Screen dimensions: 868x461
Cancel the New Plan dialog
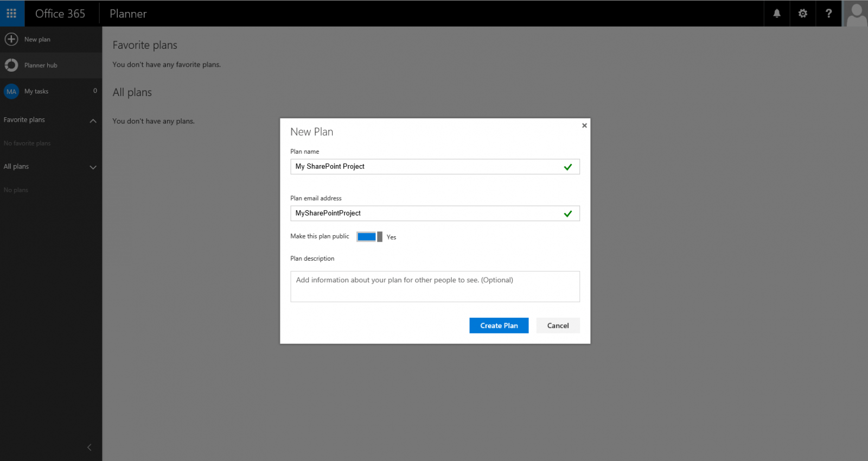tap(558, 325)
